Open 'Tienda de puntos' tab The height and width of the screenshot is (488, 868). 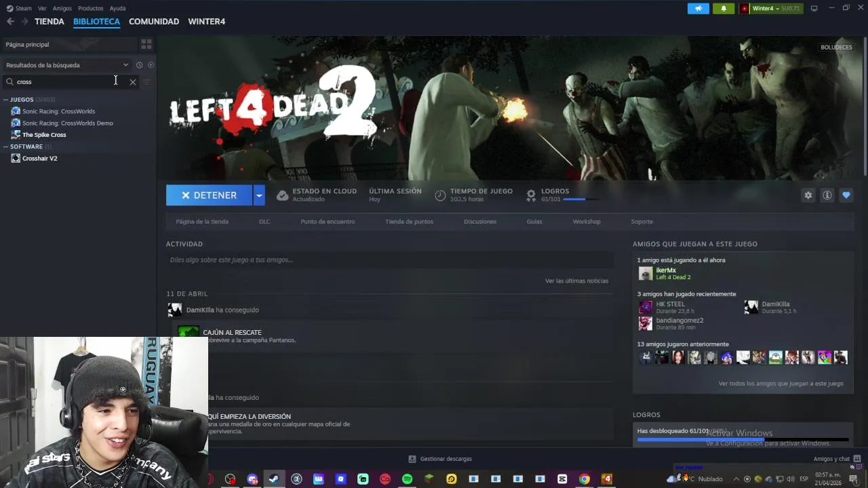[409, 222]
